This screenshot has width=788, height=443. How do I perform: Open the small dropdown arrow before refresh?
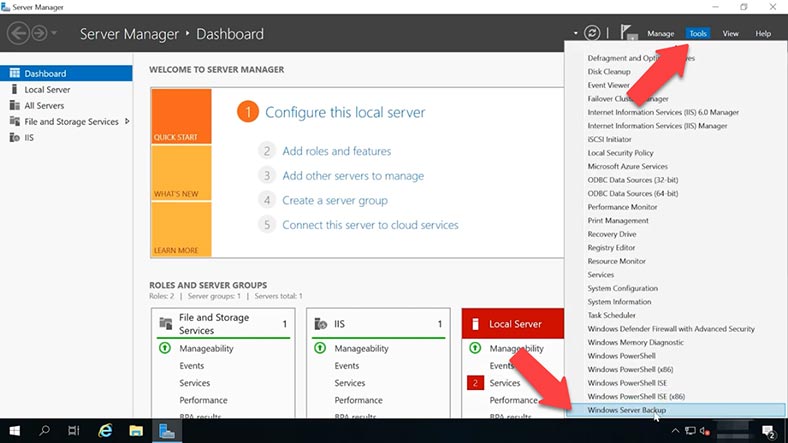[x=575, y=34]
